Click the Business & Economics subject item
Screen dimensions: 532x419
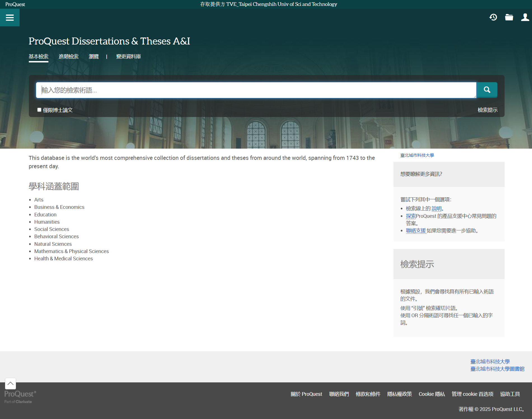point(59,207)
